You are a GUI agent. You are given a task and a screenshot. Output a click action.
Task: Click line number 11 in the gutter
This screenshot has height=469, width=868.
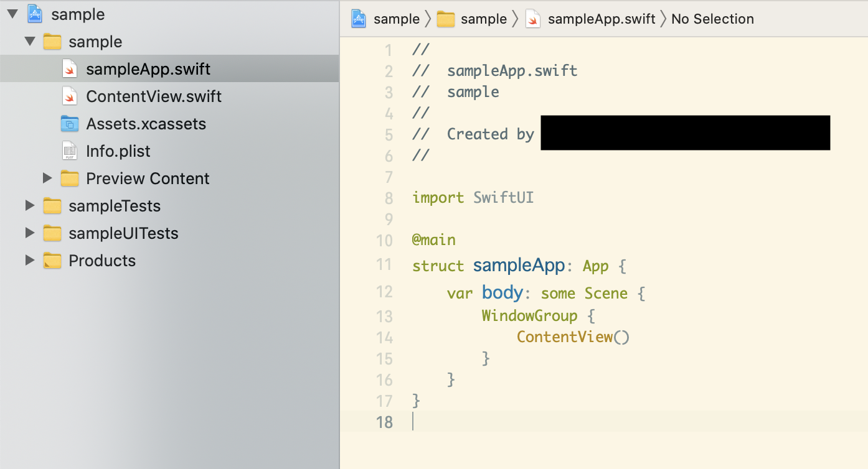point(384,265)
